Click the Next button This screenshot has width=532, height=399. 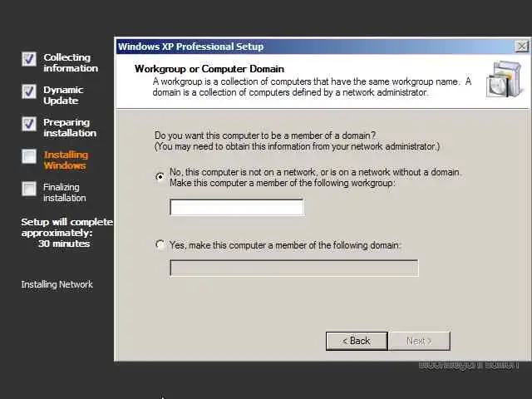coord(419,341)
